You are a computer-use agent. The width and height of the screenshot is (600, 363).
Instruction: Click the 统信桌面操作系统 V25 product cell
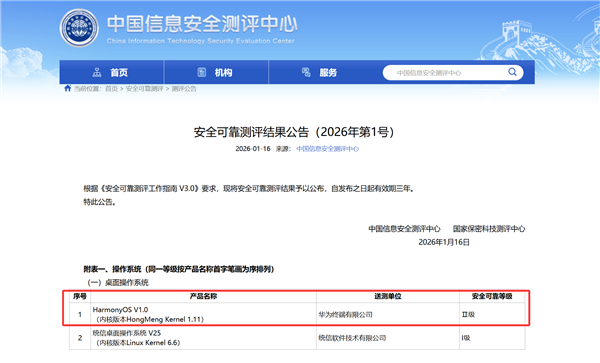(204, 338)
